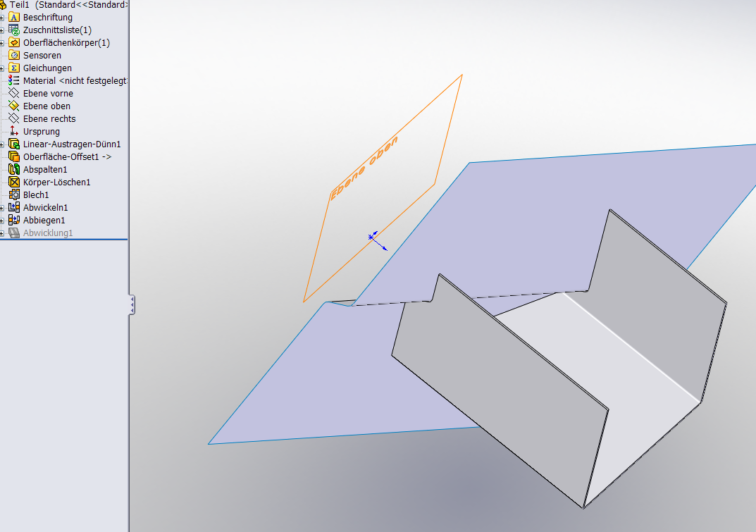Select the 'Gleichungen' label
The height and width of the screenshot is (532, 756).
pos(47,68)
